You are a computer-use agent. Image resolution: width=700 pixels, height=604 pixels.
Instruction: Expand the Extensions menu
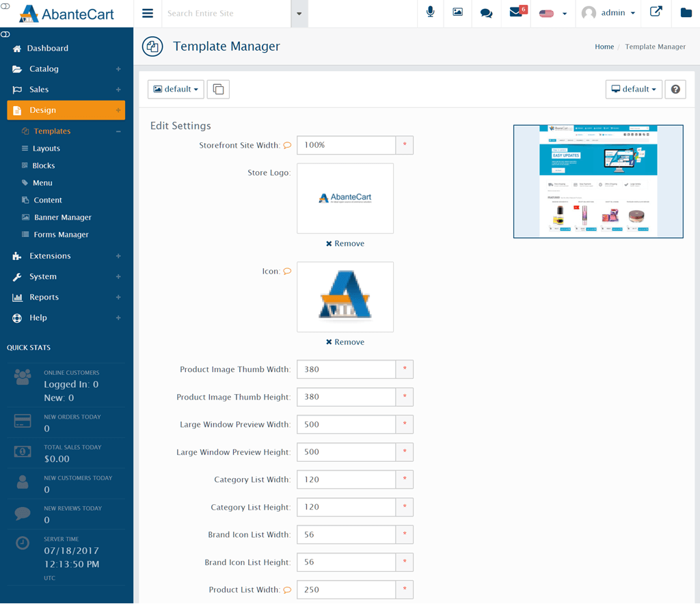[66, 256]
